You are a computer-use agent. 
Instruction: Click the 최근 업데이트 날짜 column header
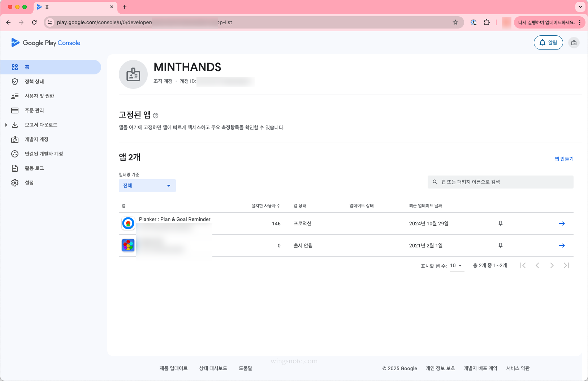click(x=425, y=206)
